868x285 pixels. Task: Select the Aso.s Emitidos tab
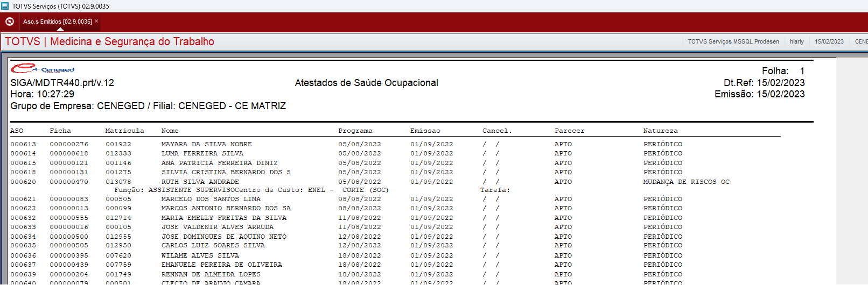coord(57,22)
